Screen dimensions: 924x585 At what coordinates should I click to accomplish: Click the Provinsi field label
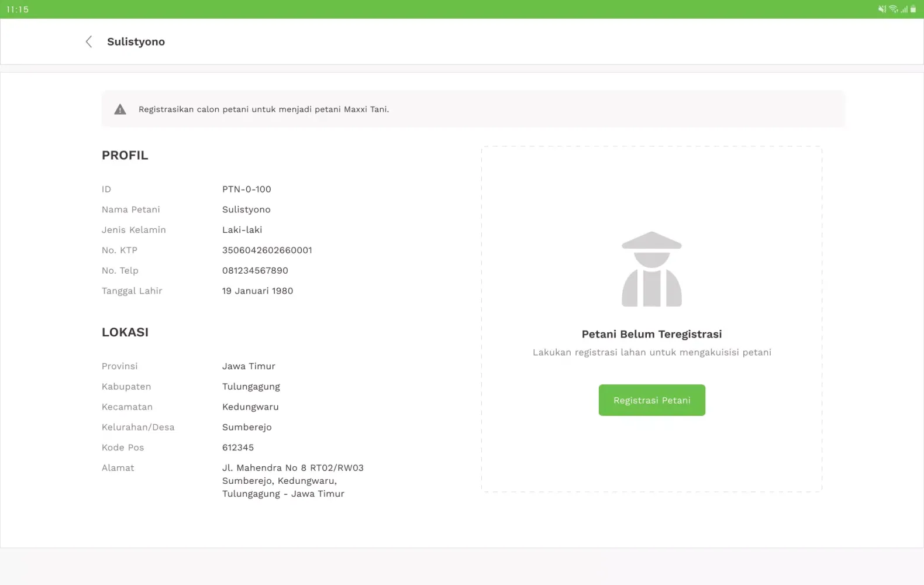click(x=120, y=366)
